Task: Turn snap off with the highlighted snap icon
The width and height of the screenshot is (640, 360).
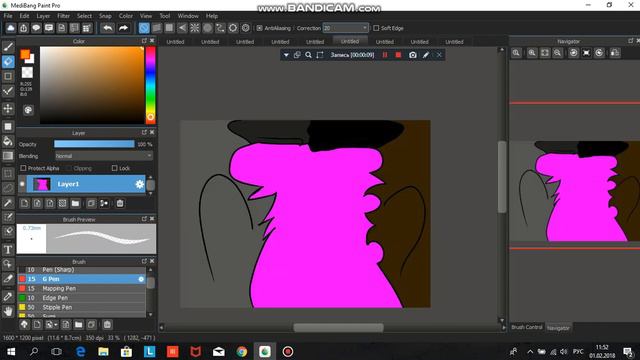Action: (144, 28)
